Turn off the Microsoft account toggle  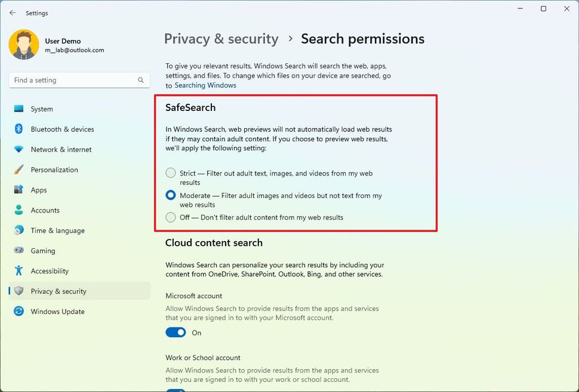(x=175, y=332)
